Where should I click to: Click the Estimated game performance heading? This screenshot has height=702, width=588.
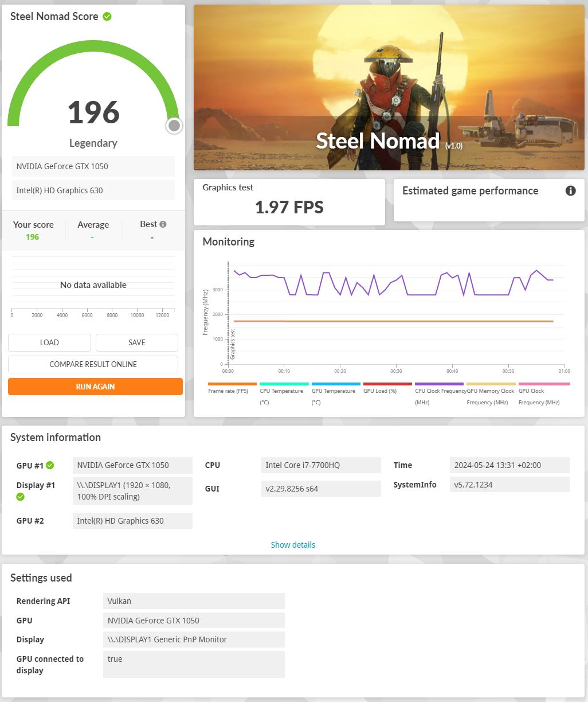click(x=471, y=191)
